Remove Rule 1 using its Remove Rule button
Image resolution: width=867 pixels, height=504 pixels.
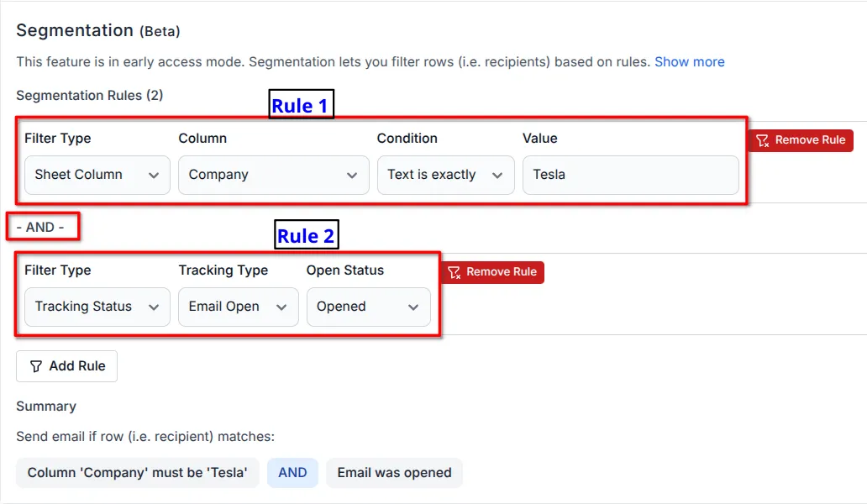point(800,140)
